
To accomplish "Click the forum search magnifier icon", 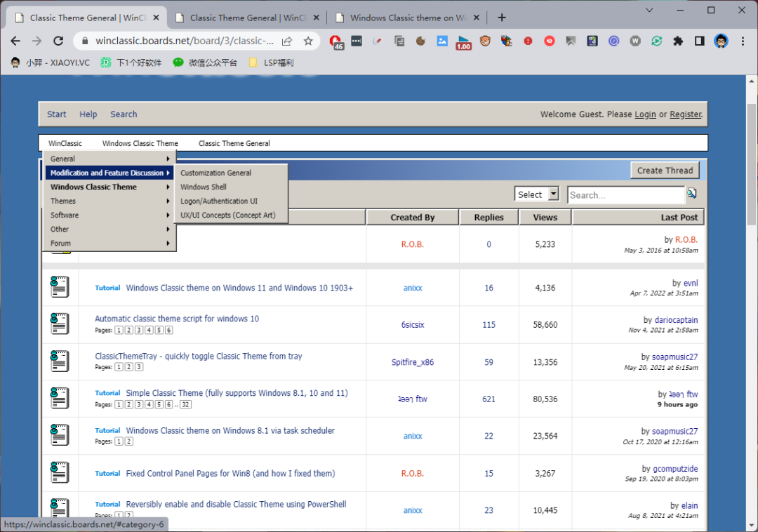I will pos(692,194).
